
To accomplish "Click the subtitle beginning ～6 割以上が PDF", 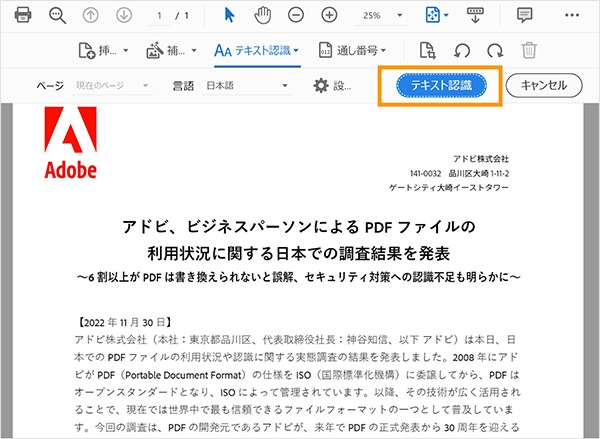I will (x=298, y=277).
